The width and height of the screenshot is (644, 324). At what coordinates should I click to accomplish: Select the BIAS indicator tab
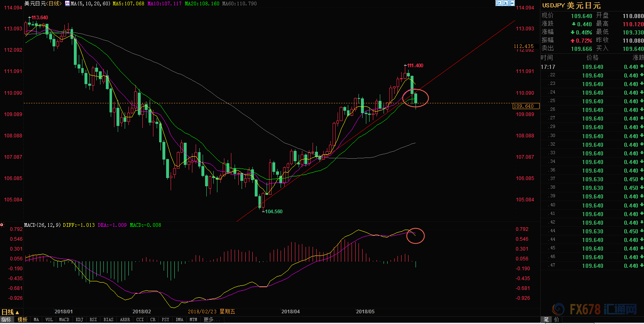pyautogui.click(x=109, y=319)
